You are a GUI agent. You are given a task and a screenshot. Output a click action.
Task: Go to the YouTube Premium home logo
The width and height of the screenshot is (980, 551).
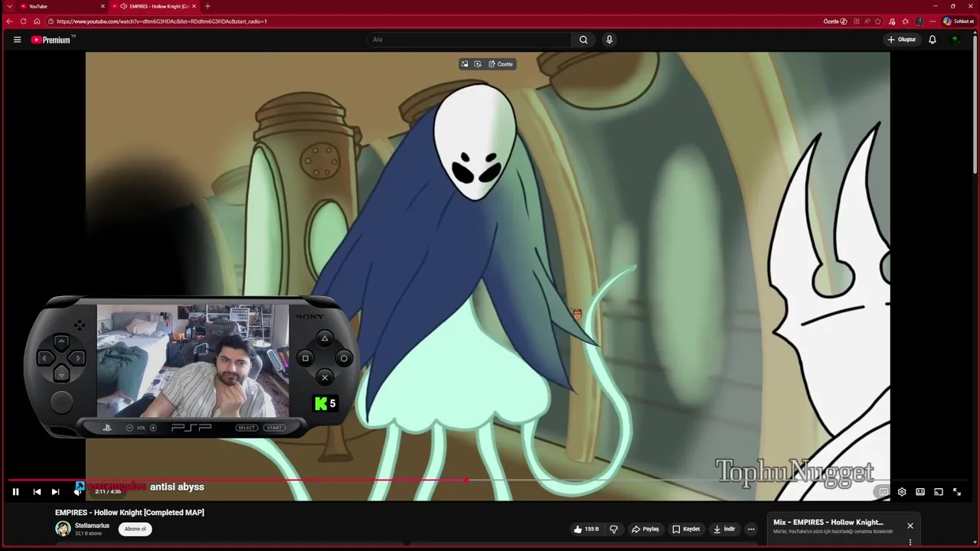pos(51,40)
